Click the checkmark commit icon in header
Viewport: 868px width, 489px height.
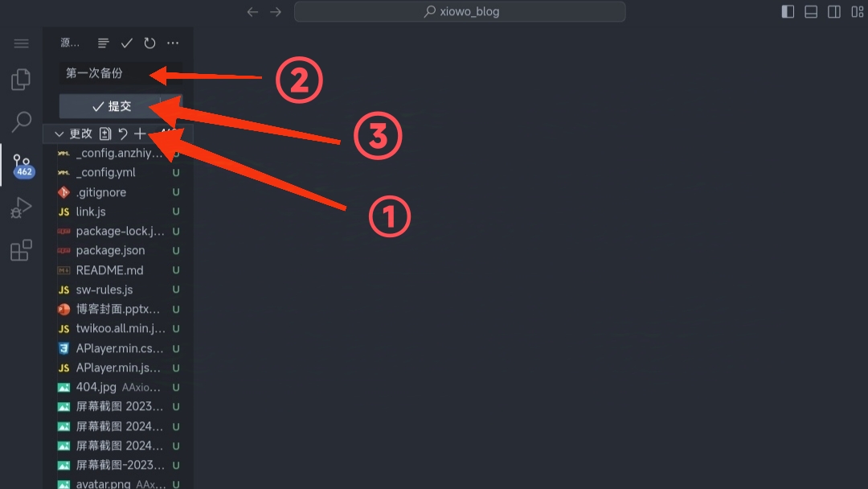tap(127, 43)
